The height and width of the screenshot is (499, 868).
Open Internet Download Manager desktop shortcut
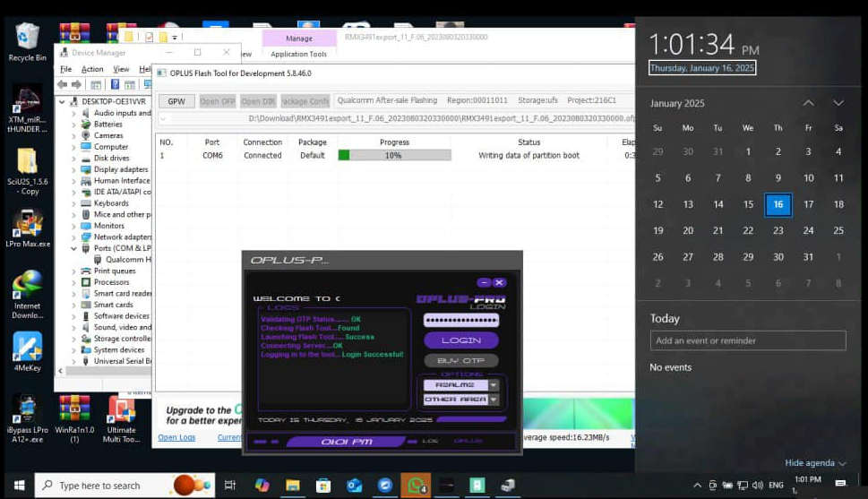pos(27,294)
